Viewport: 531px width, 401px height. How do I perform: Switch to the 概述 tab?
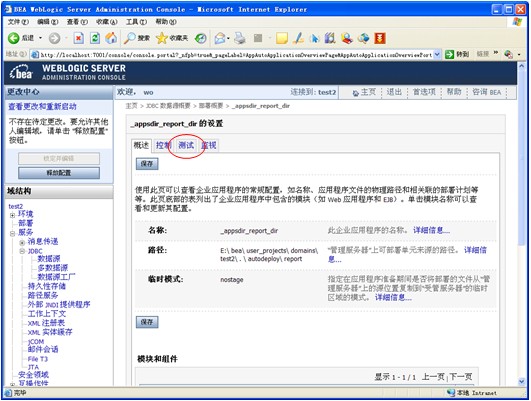(x=141, y=145)
